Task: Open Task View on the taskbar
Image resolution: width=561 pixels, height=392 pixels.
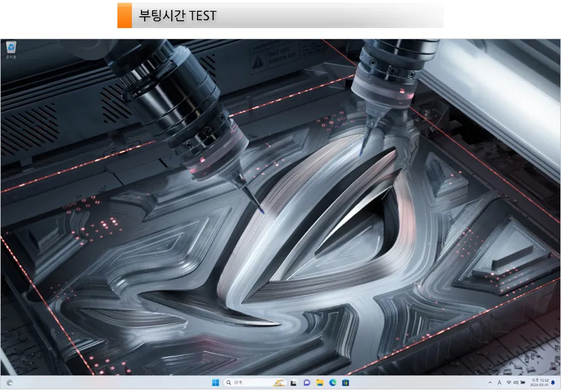Action: [x=294, y=383]
